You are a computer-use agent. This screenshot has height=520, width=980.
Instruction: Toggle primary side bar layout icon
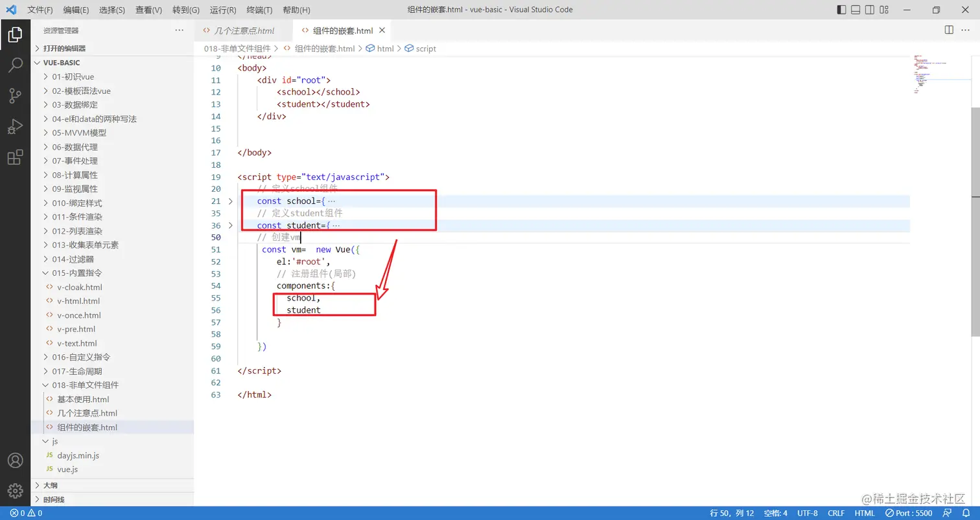(x=841, y=10)
